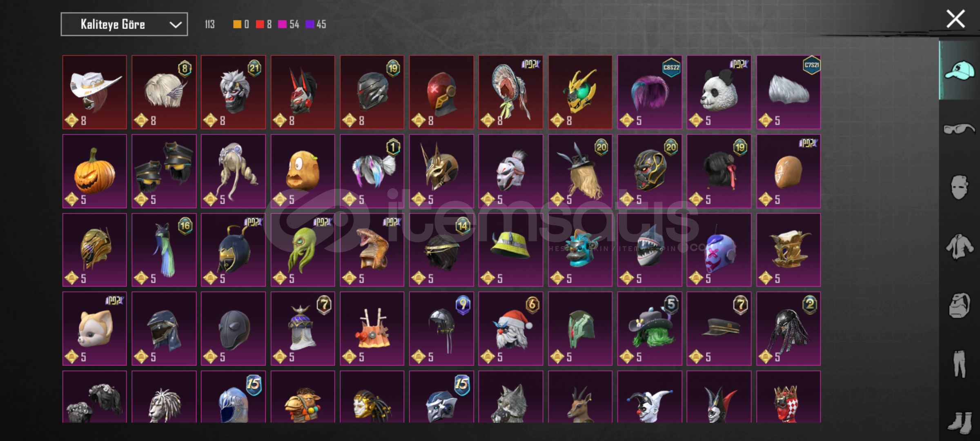
Task: Pick the jack-o-lantern pumpkin head
Action: [95, 171]
